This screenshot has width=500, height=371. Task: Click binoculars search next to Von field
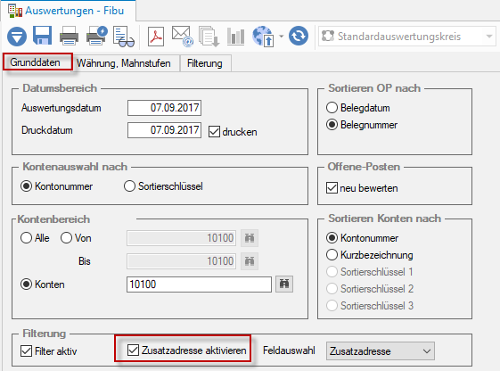point(249,238)
